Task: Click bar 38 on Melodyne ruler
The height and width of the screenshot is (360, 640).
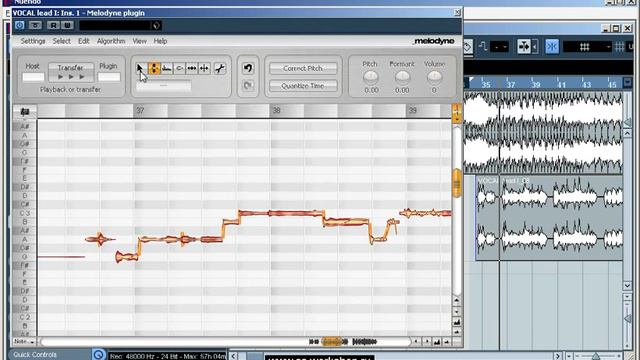Action: pos(276,111)
